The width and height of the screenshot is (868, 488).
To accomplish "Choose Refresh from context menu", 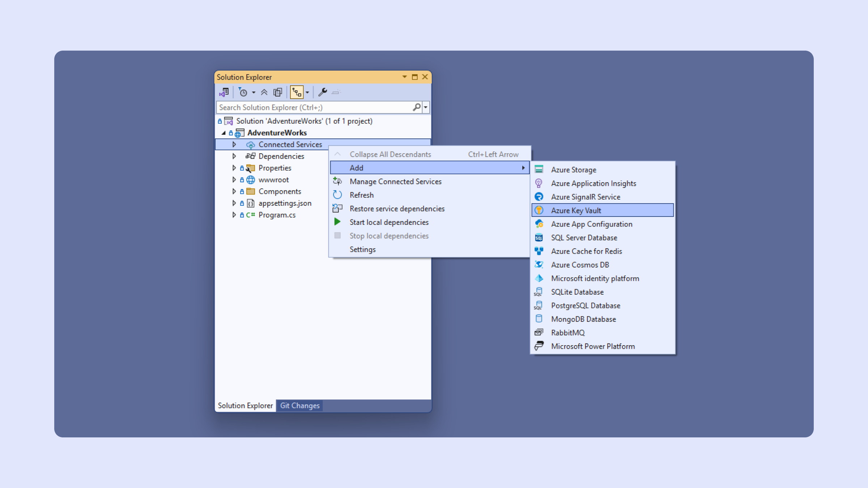I will point(430,195).
